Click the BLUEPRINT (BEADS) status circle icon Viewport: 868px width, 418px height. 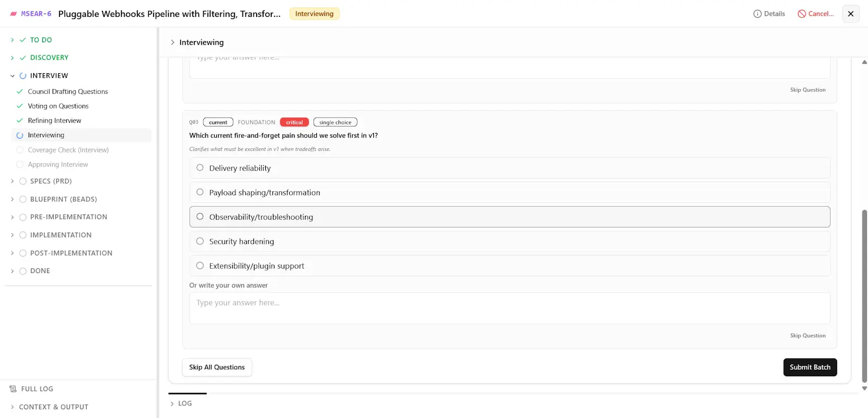pyautogui.click(x=23, y=199)
